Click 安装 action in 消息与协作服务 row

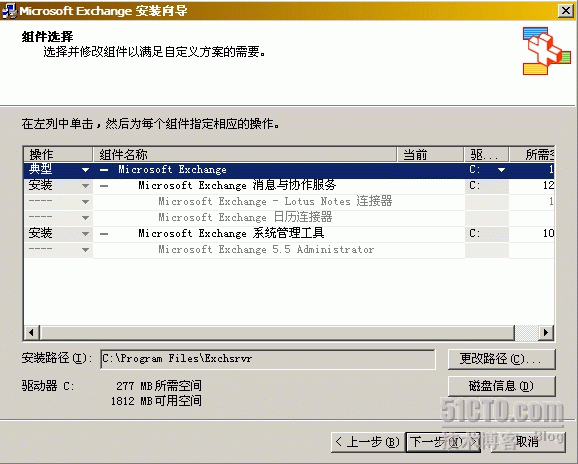click(41, 185)
